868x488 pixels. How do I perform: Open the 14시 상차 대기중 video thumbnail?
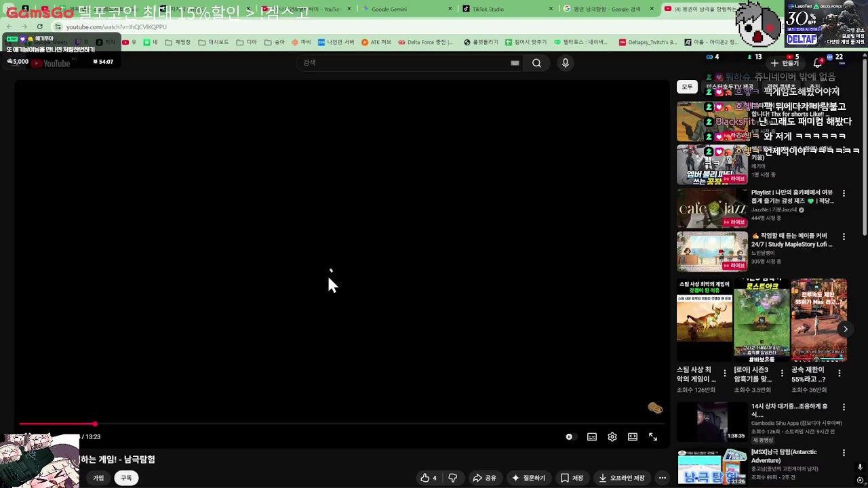point(712,422)
